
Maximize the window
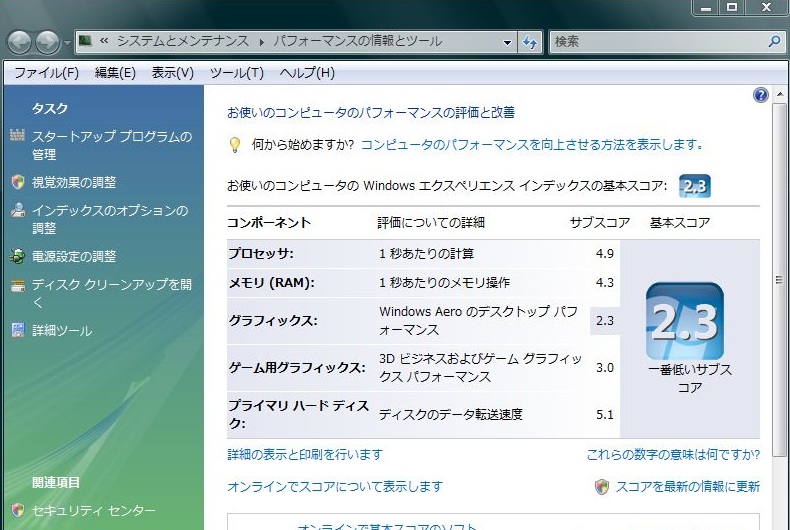click(x=733, y=7)
